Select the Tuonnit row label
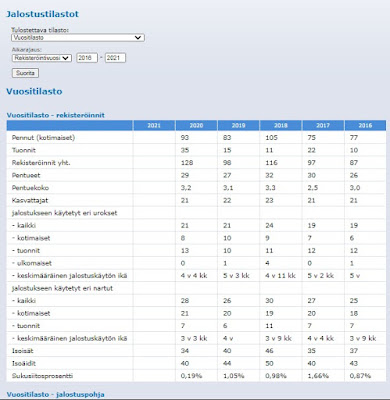The image size is (390, 400). (24, 150)
